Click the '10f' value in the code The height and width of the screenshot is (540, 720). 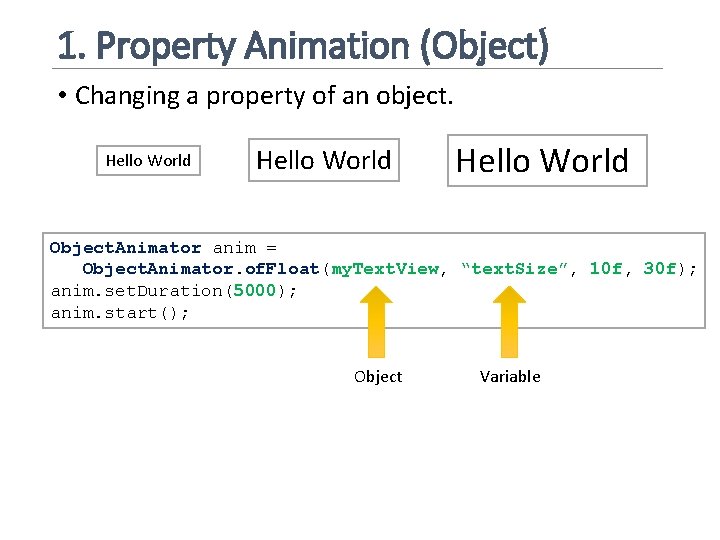606,268
